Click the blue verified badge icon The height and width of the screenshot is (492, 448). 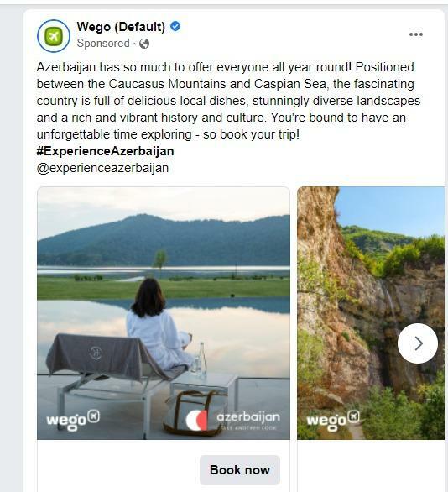(x=175, y=26)
